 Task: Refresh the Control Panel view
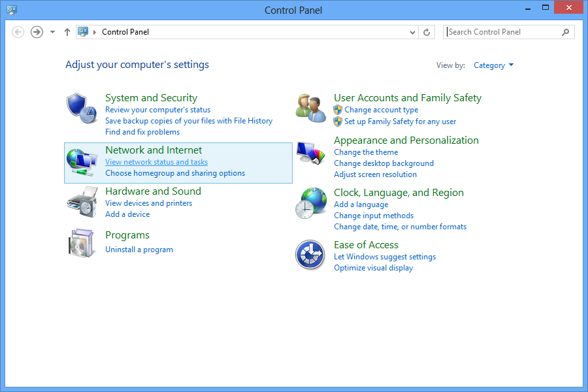427,32
